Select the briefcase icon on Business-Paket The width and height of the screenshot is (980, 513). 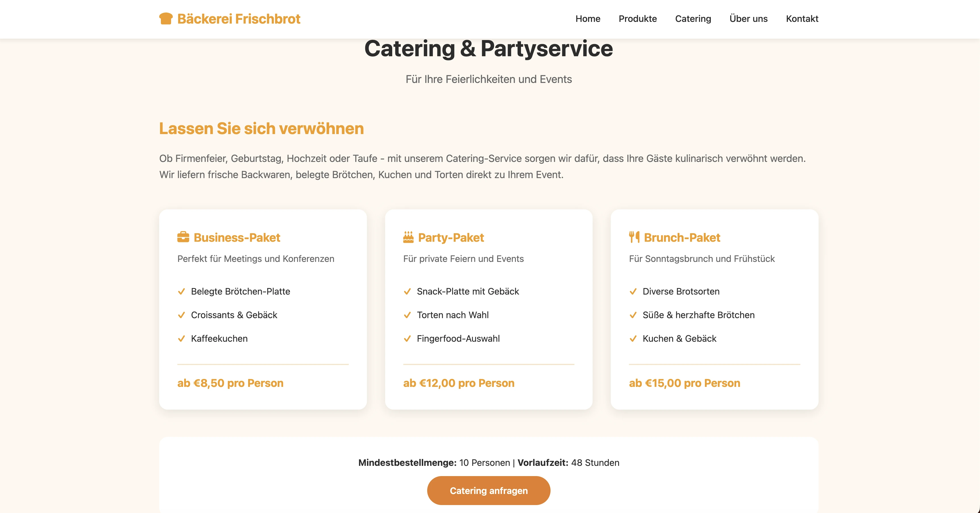(x=183, y=237)
